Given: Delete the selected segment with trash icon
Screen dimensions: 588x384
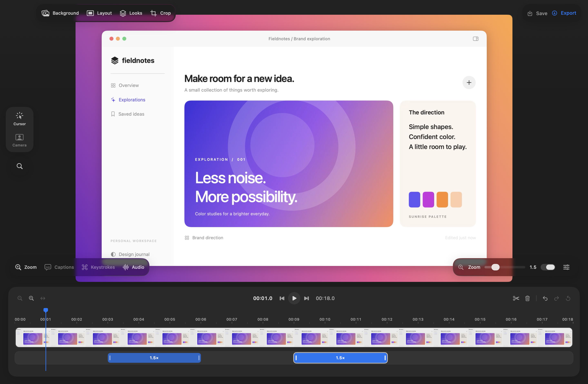Looking at the screenshot, I should (528, 298).
